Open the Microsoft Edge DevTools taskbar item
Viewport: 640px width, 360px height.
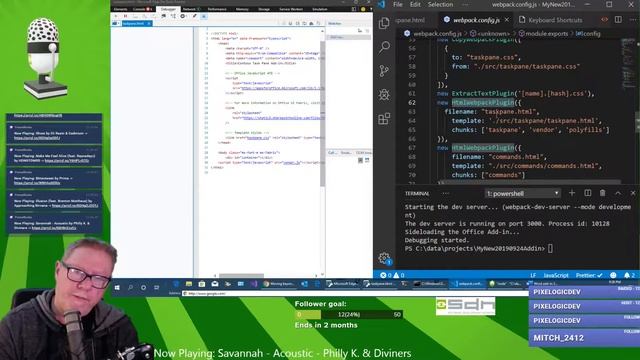342,284
